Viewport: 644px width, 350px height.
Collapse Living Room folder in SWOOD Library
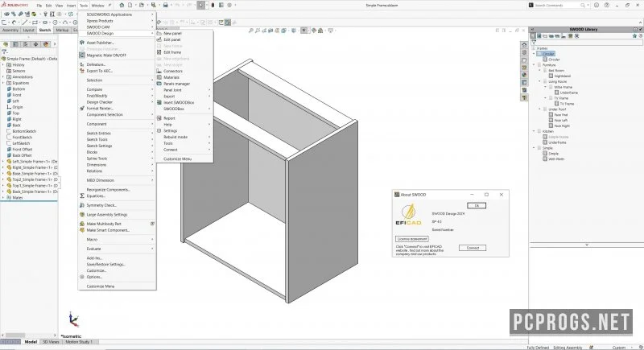coord(539,81)
